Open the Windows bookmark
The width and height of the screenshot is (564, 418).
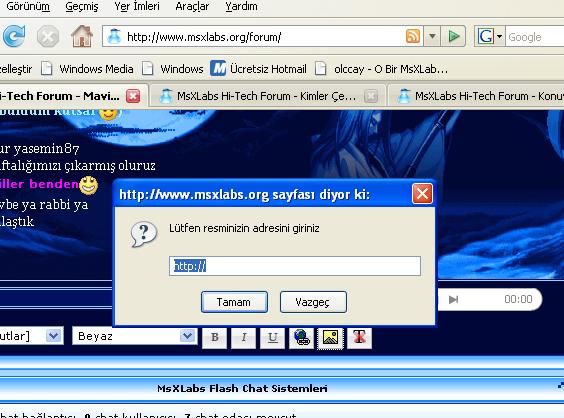172,68
